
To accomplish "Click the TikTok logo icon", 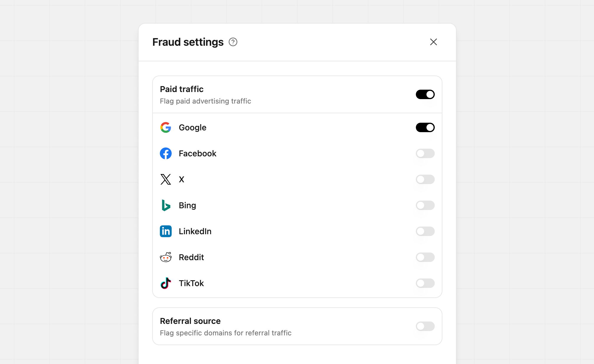I will [x=166, y=283].
